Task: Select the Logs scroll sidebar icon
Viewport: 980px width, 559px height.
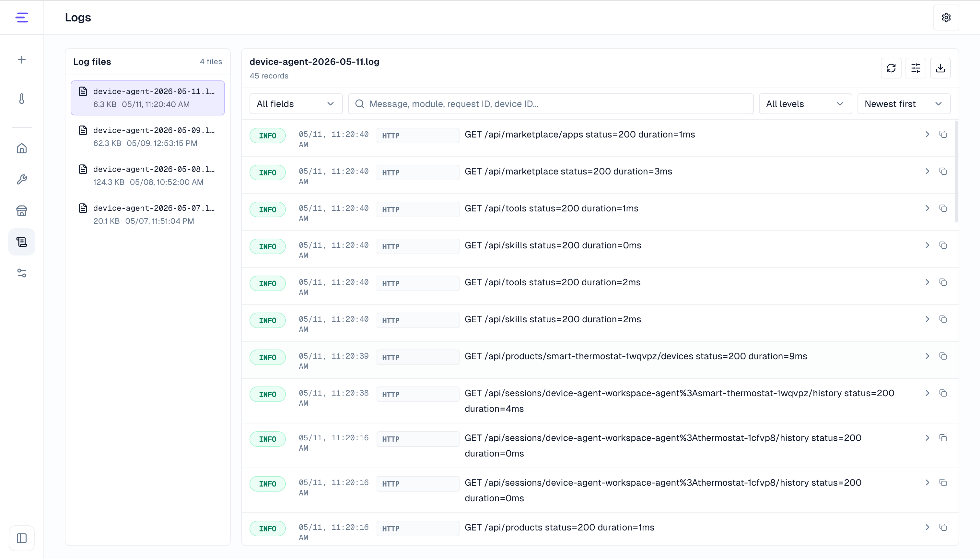Action: pos(21,242)
